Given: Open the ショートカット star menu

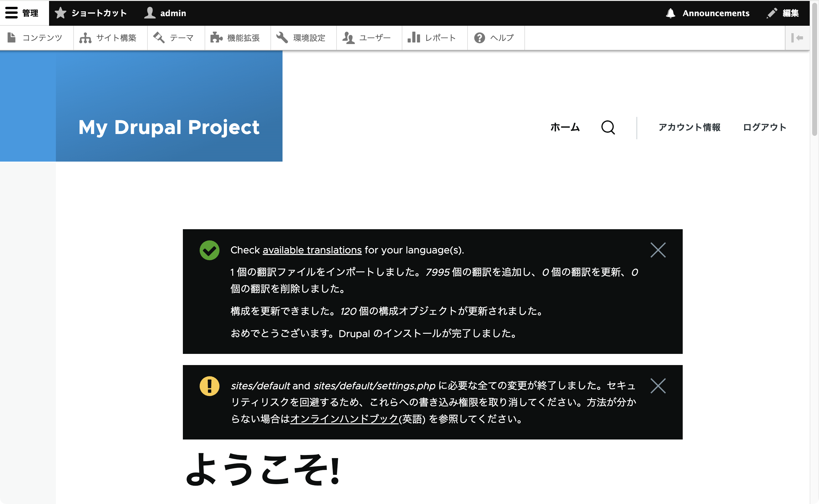Looking at the screenshot, I should coord(61,13).
